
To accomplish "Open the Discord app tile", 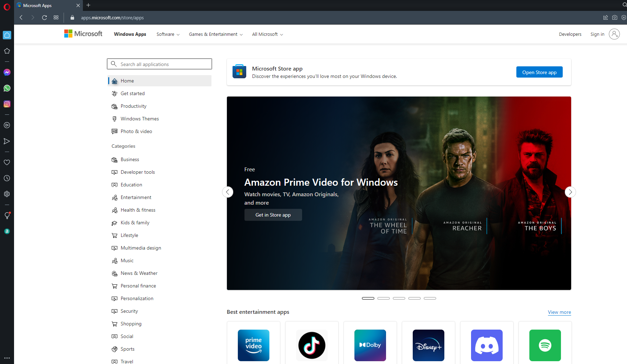I will point(487,345).
